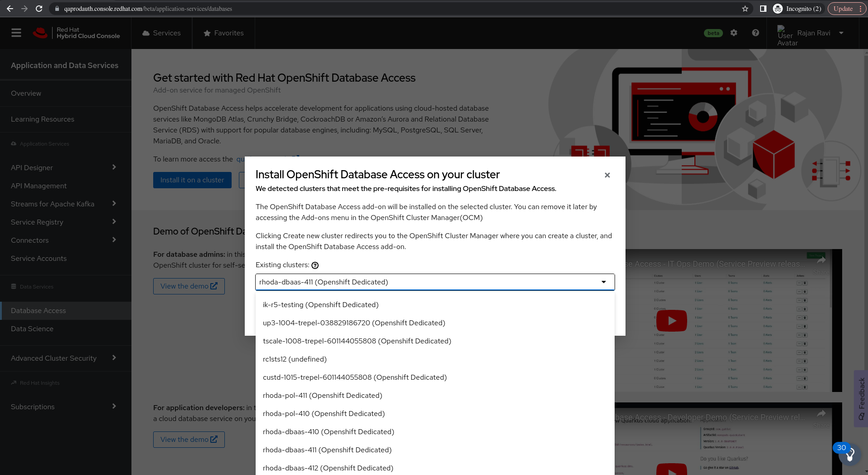The image size is (868, 475).
Task: Open the Feedback side tab
Action: click(861, 399)
